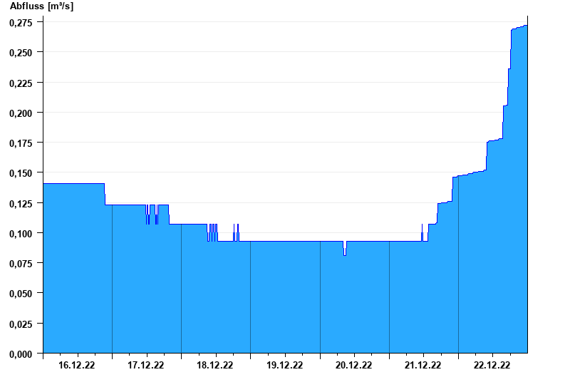
Task: Click the 0,050 y-axis value
Action: pyautogui.click(x=21, y=294)
